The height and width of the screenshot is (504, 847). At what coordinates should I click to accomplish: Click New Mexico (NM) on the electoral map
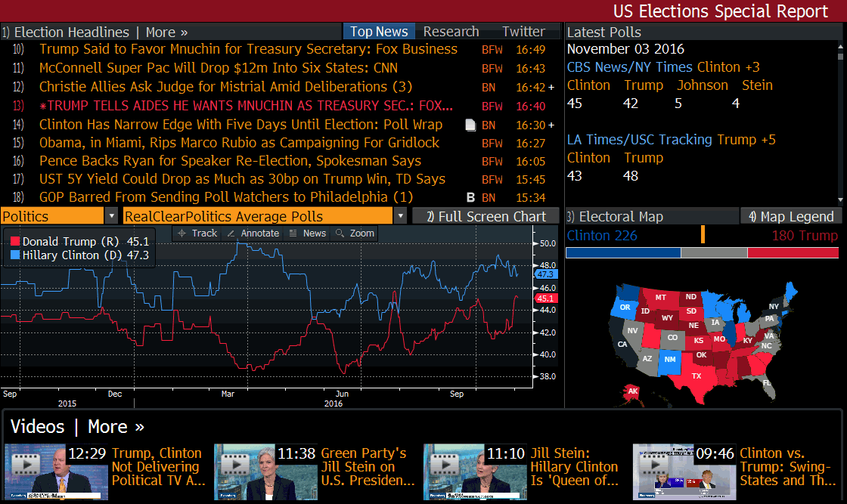click(670, 360)
